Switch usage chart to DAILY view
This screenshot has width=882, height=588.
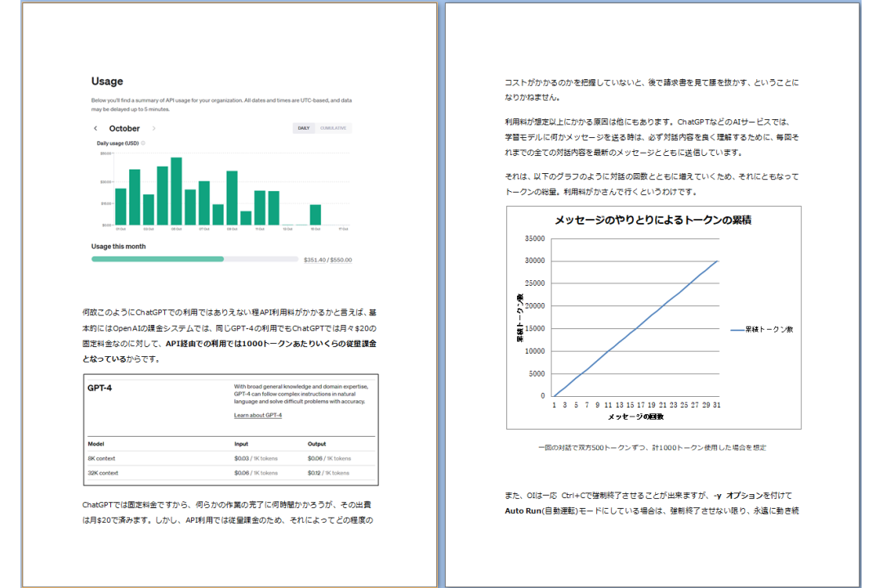304,128
